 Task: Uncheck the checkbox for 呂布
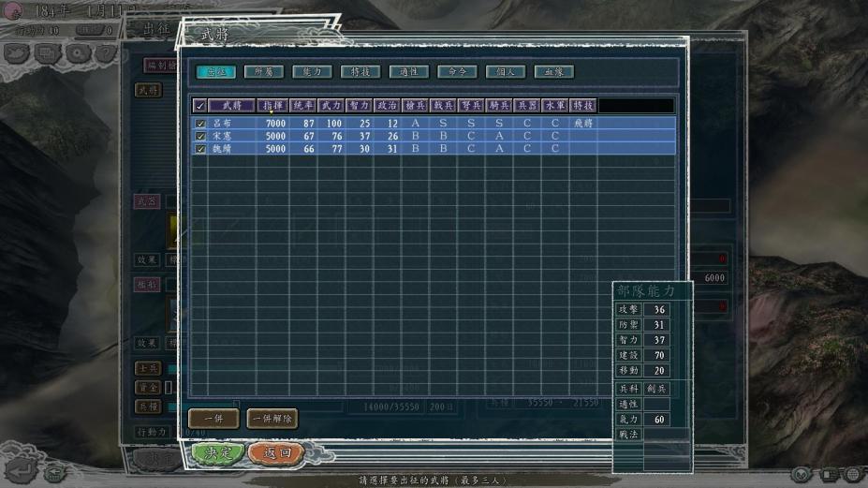point(200,124)
